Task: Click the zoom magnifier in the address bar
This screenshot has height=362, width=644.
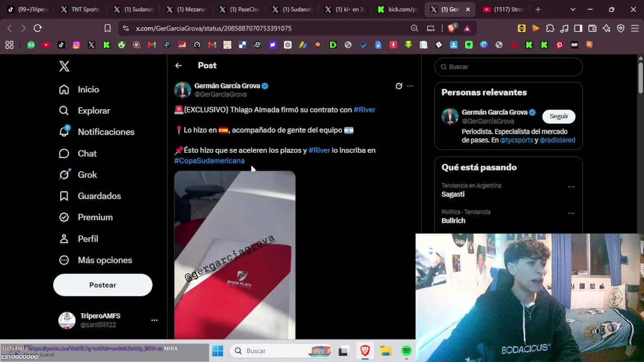Action: [415, 29]
